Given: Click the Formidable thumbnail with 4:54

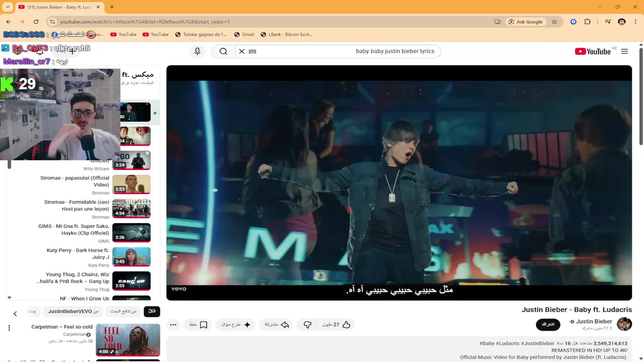Looking at the screenshot, I should pos(131,208).
